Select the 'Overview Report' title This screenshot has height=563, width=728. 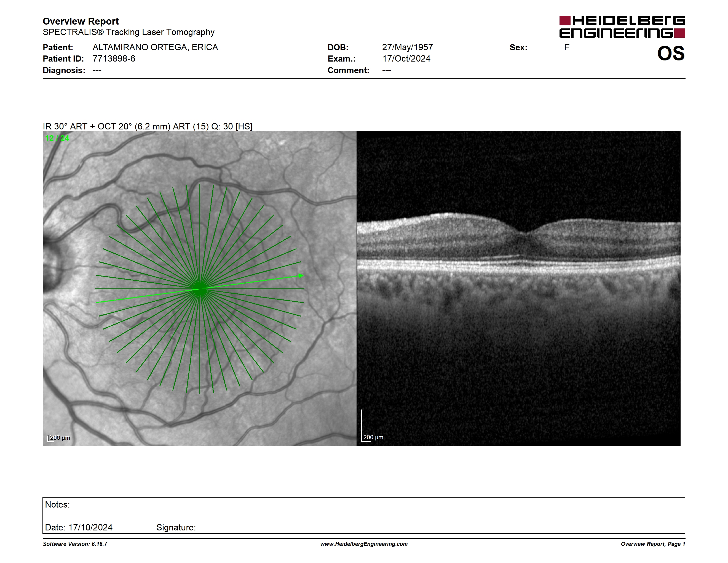click(x=81, y=21)
